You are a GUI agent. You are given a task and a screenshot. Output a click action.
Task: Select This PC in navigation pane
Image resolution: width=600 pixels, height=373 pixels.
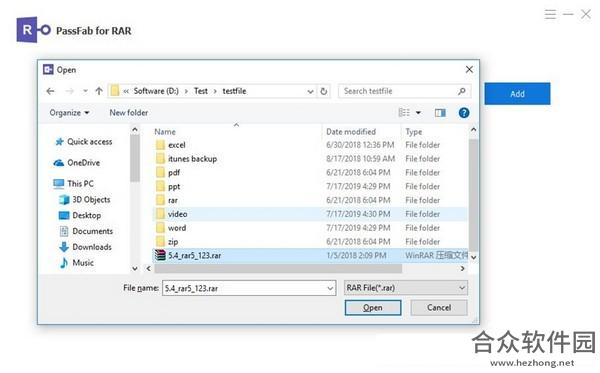[73, 184]
